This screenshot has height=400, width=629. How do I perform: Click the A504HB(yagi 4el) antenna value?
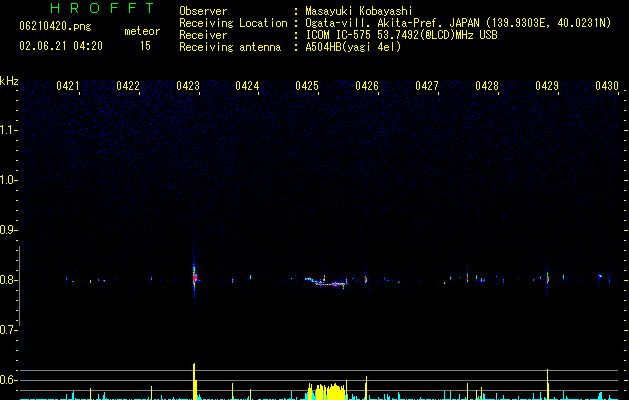353,47
